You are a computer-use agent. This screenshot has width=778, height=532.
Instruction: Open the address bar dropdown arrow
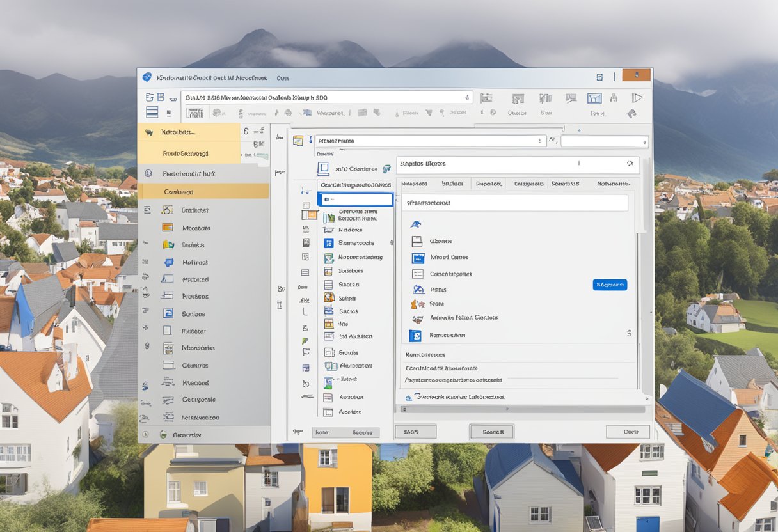tap(466, 96)
